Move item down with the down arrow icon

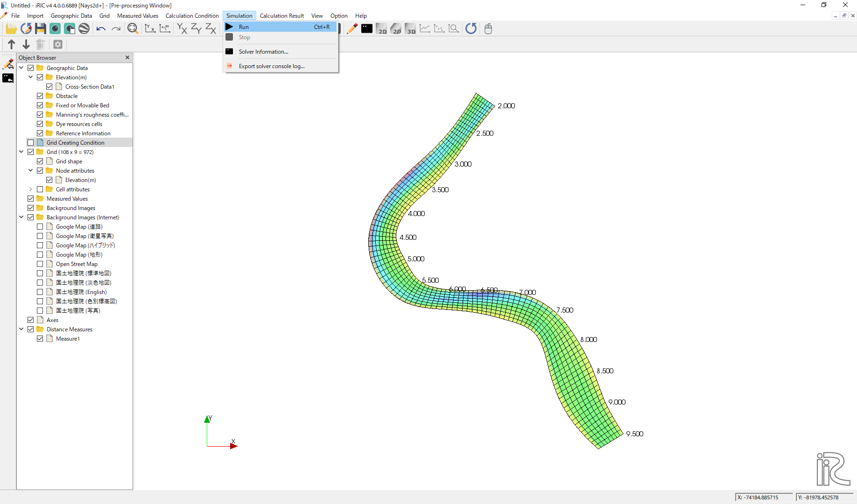pyautogui.click(x=26, y=44)
